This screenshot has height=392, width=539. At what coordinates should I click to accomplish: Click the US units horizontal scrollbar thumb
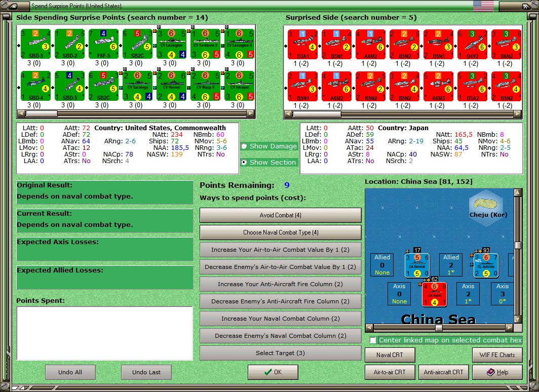point(42,113)
